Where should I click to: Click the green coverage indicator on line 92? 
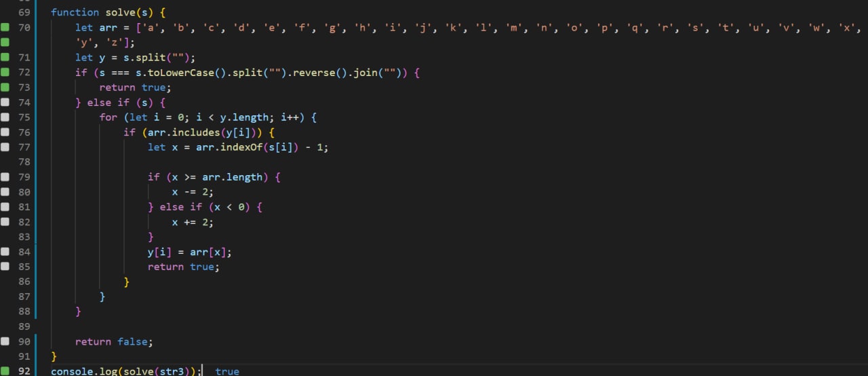point(5,371)
